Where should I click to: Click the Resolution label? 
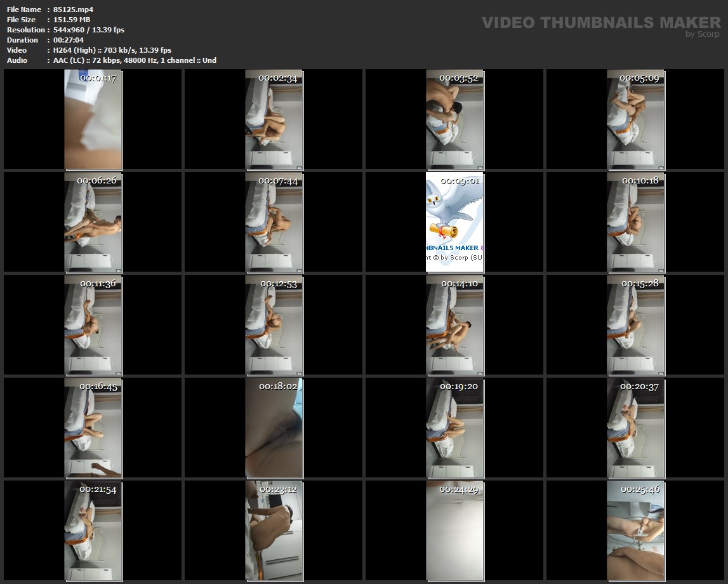25,30
